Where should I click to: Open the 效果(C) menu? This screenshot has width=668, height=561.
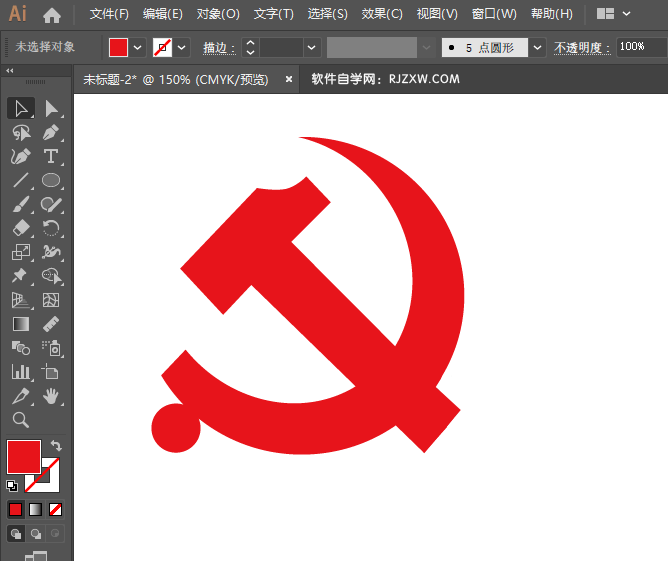coord(382,14)
